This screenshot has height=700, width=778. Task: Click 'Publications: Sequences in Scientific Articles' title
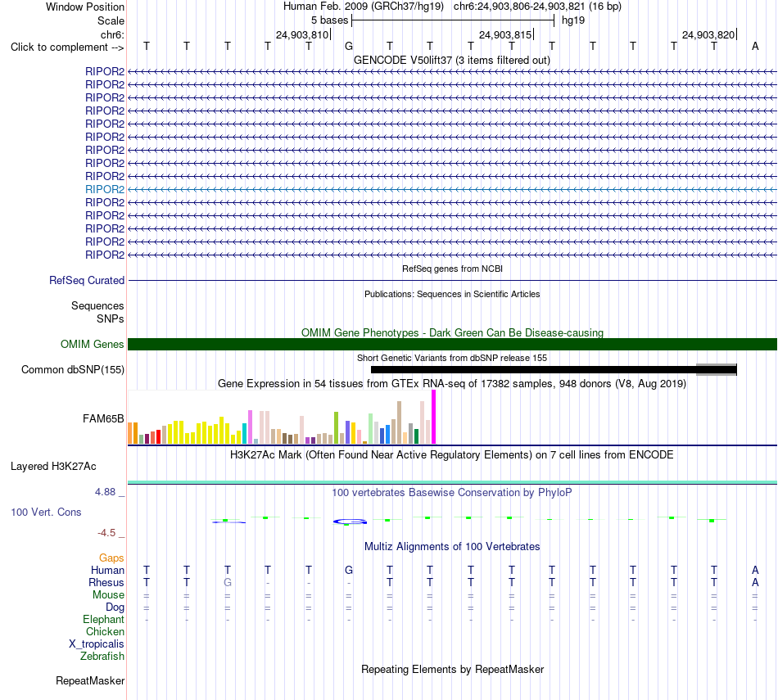[x=452, y=294]
